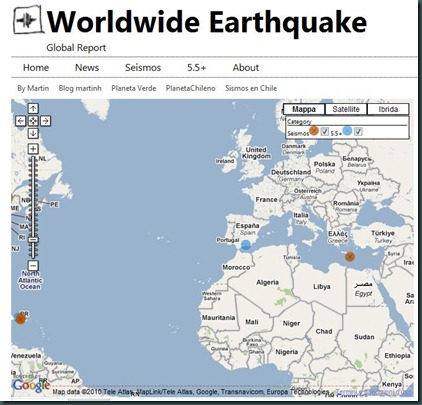Open the Home menu item
The image size is (422, 405).
point(36,68)
